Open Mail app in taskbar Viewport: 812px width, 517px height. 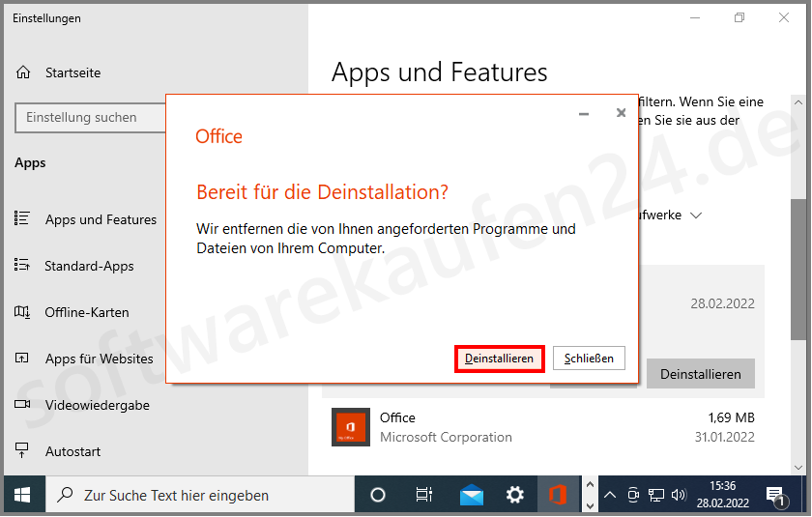[x=472, y=496]
